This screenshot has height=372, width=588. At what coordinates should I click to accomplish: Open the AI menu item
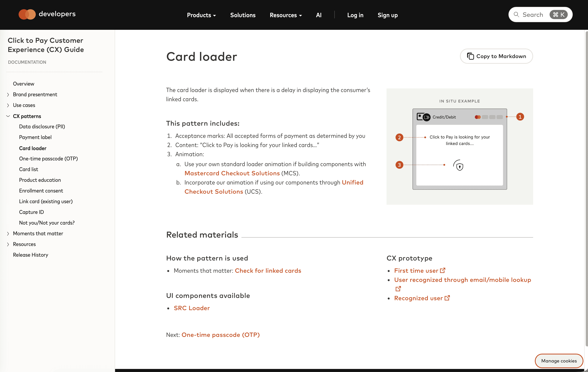click(x=318, y=15)
